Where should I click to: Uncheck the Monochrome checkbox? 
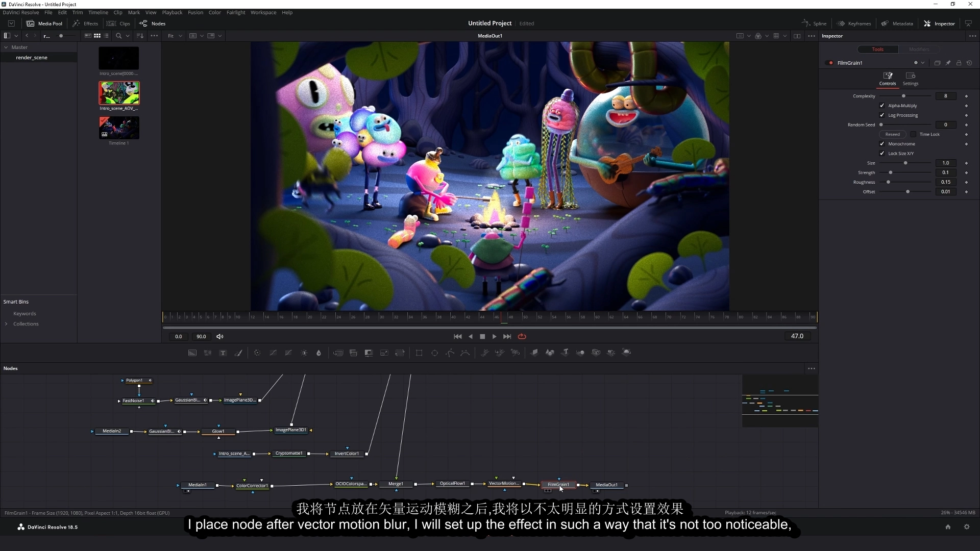click(882, 144)
